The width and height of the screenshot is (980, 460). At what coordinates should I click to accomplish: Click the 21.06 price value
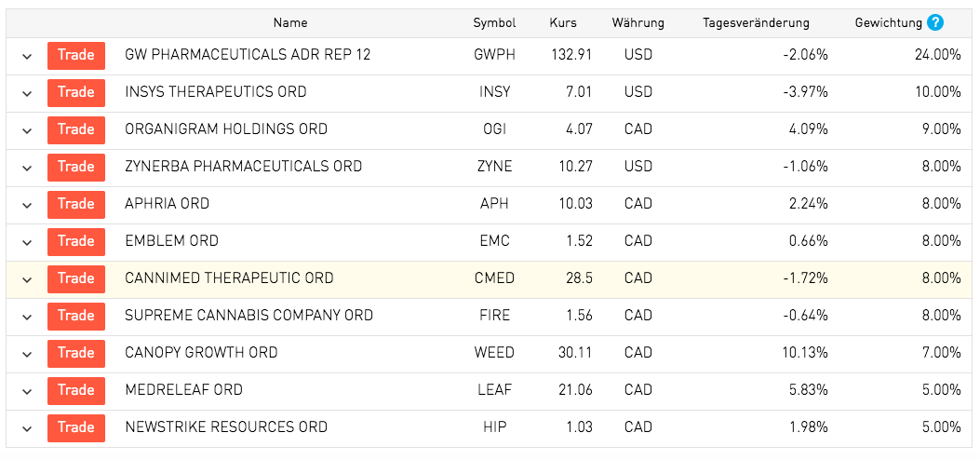[x=576, y=390]
